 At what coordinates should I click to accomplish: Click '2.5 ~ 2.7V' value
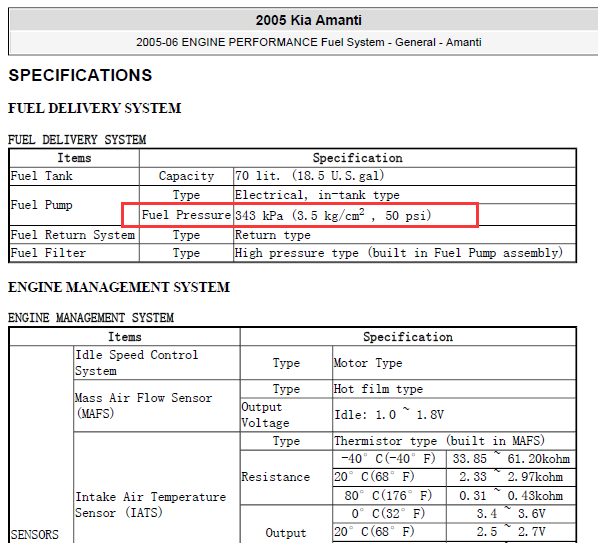coord(511,532)
